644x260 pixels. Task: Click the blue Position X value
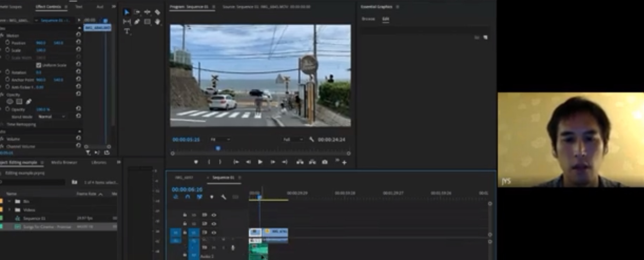pyautogui.click(x=41, y=43)
